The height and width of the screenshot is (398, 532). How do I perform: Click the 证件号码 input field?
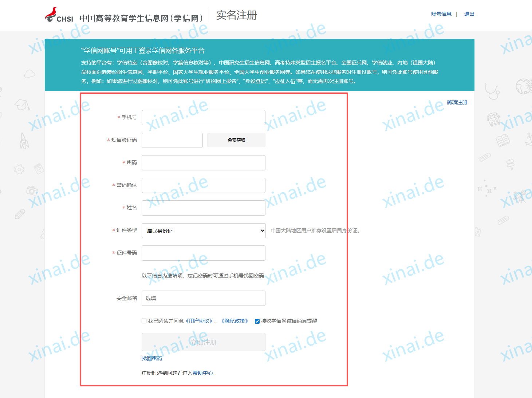click(203, 253)
